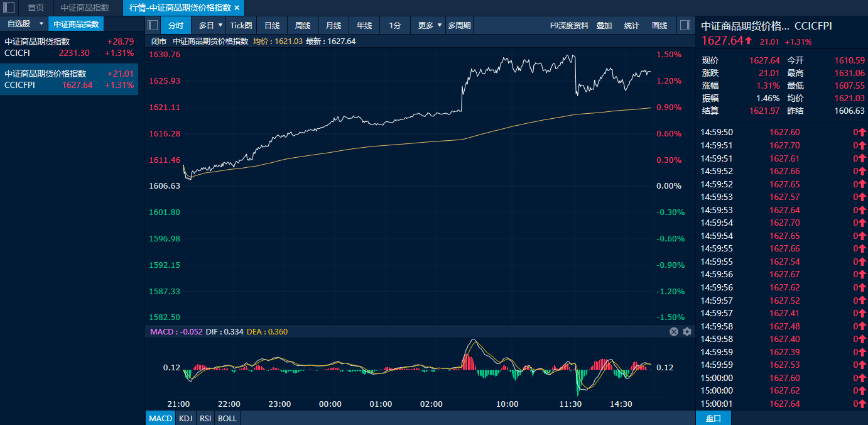Switch to the 1分 one-minute chart
The height and width of the screenshot is (425, 868).
coord(395,25)
